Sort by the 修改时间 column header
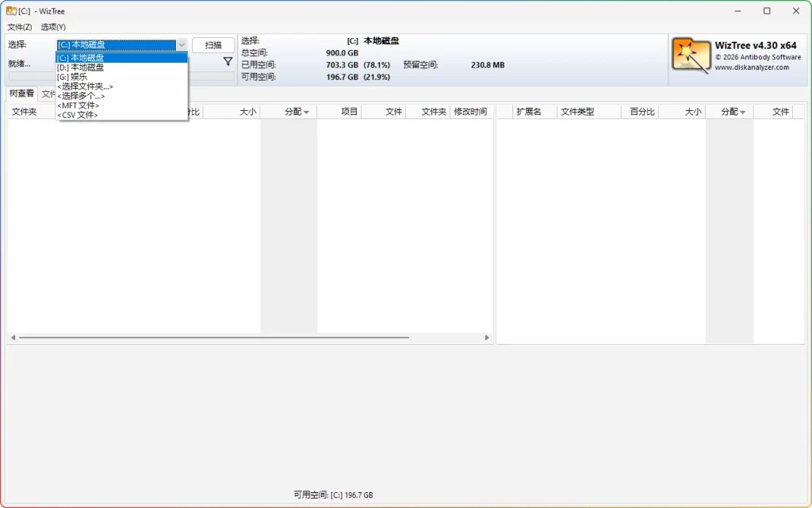 pos(472,111)
